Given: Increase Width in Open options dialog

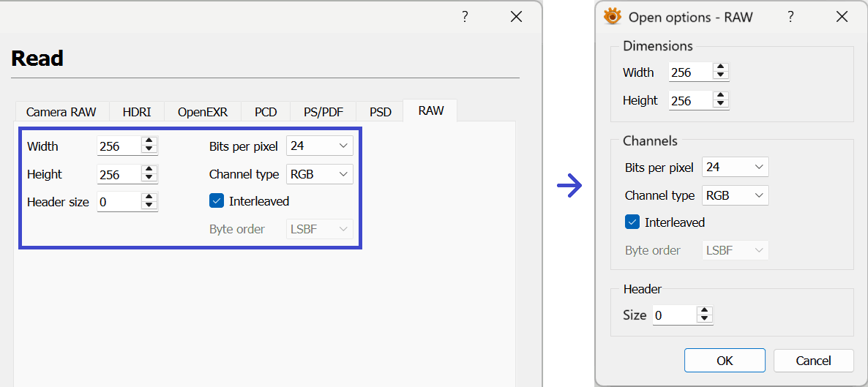Looking at the screenshot, I should (x=720, y=67).
